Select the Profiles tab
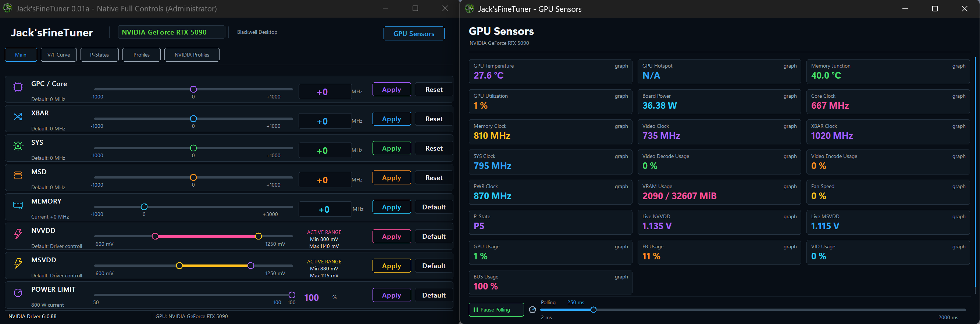This screenshot has width=980, height=324. [142, 55]
